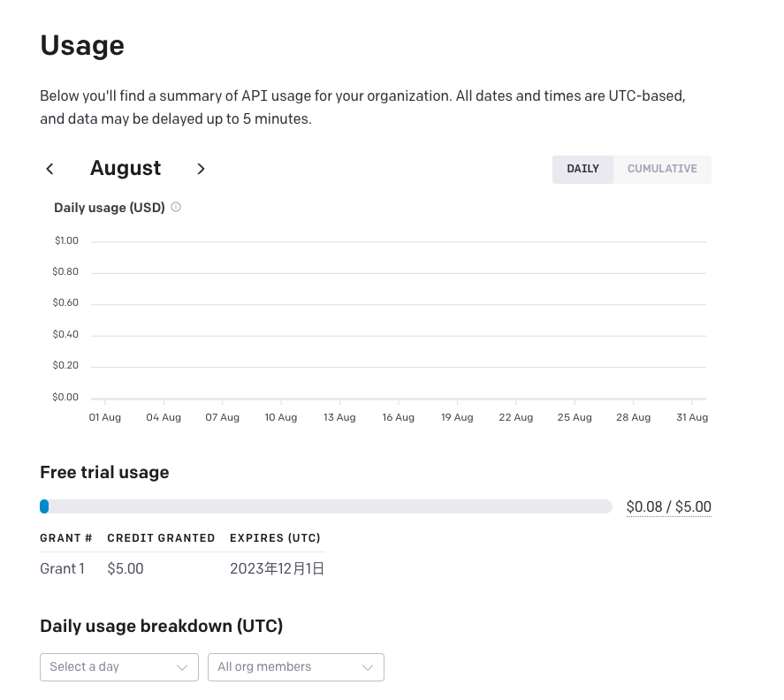This screenshot has width=784, height=700.
Task: Click info icon beside Daily usage (USD)
Action: point(176,208)
